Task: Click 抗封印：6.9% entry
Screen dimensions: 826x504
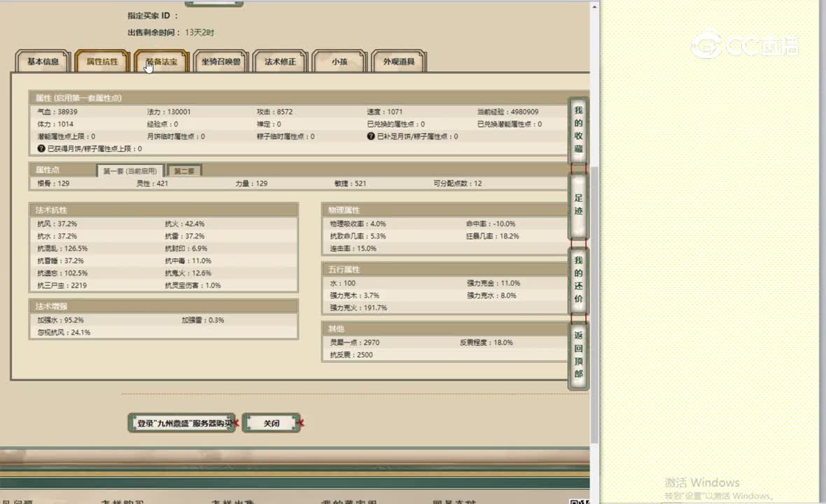Action: coord(186,248)
